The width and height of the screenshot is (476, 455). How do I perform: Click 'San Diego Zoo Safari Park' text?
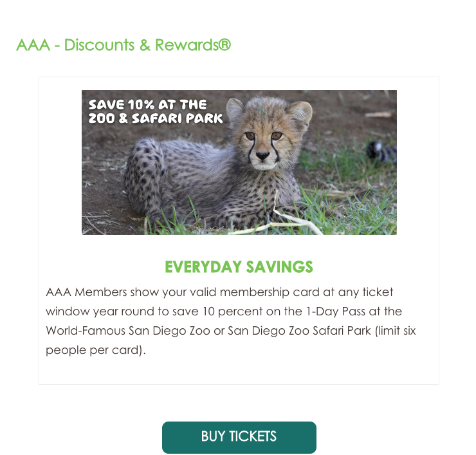(x=299, y=331)
